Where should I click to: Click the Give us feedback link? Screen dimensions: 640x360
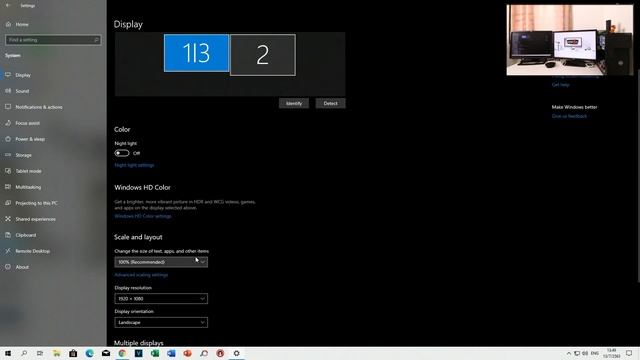(569, 116)
